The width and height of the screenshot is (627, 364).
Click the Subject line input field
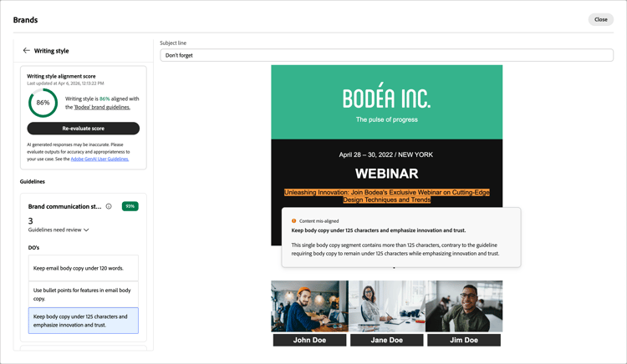(x=387, y=55)
